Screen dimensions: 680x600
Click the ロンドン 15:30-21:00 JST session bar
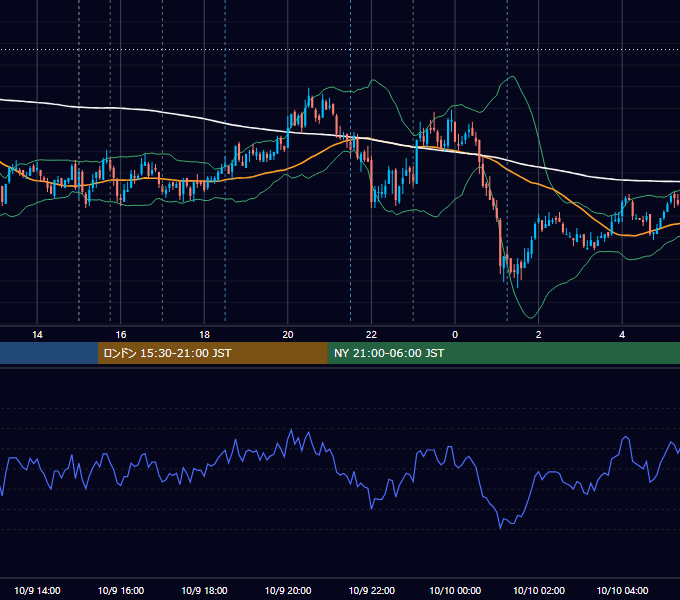point(212,353)
